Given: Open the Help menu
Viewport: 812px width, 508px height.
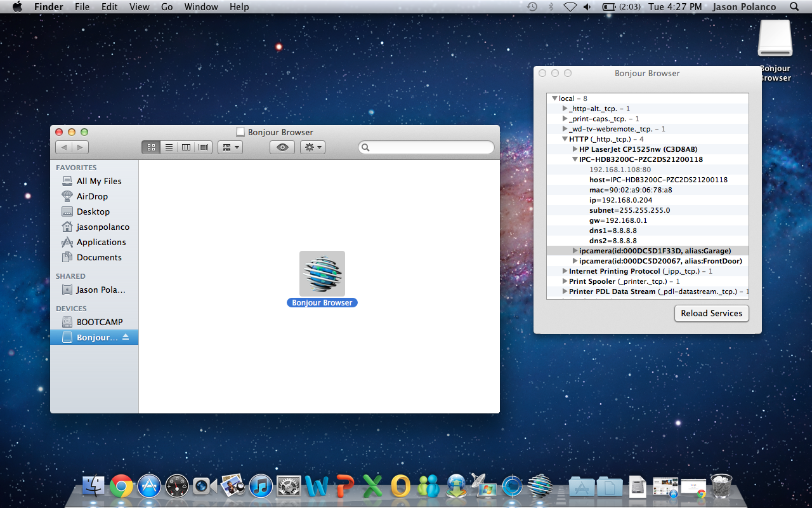Looking at the screenshot, I should click(x=239, y=7).
